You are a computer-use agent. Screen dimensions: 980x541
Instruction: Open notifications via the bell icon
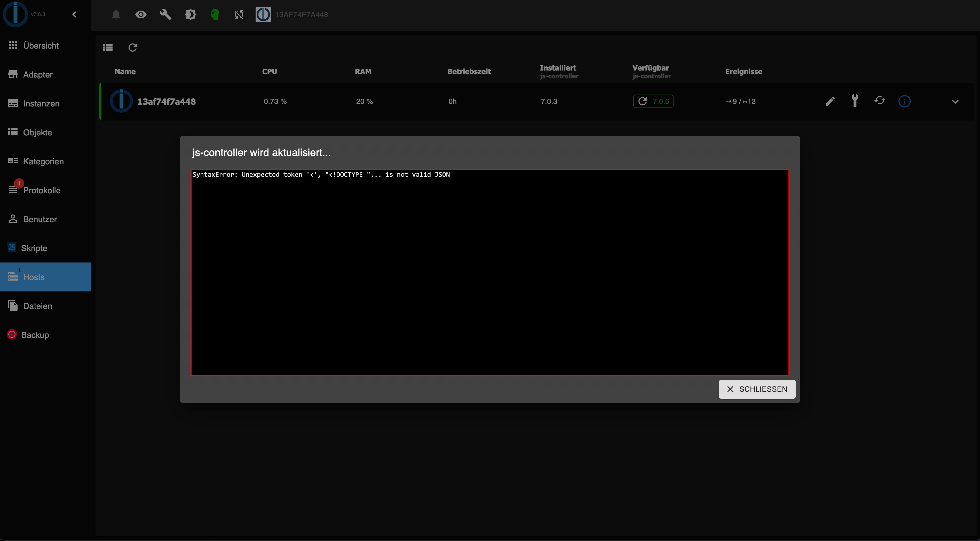pos(116,14)
